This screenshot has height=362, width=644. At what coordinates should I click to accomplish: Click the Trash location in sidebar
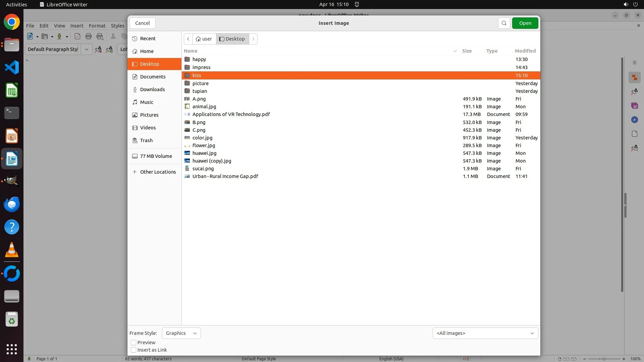[x=146, y=140]
